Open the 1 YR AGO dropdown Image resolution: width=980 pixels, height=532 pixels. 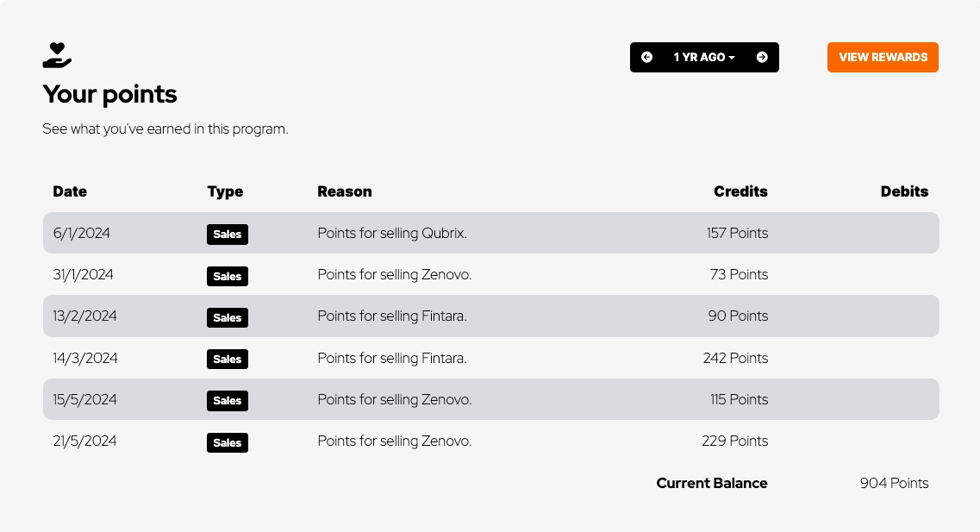pos(704,58)
